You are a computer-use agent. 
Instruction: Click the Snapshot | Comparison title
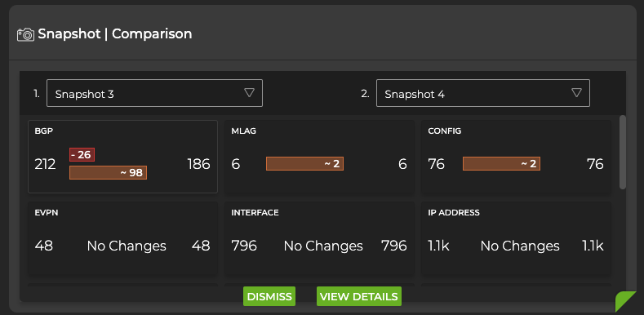(115, 34)
